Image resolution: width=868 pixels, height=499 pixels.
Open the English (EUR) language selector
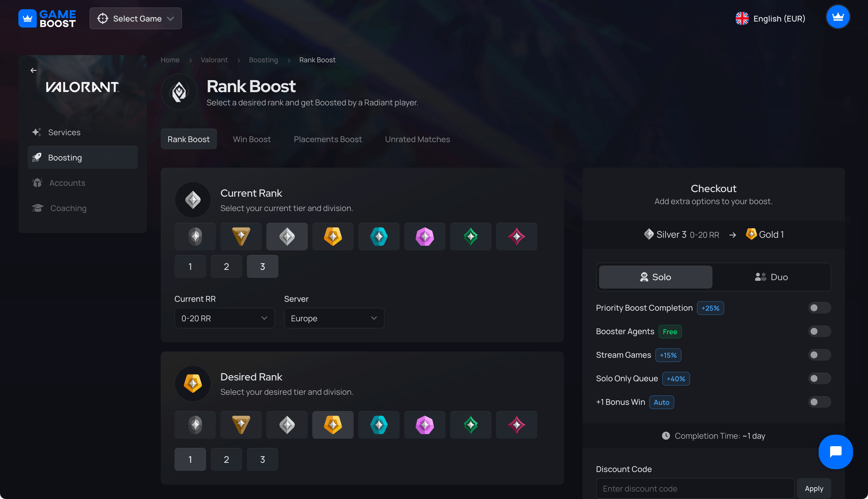pyautogui.click(x=770, y=18)
